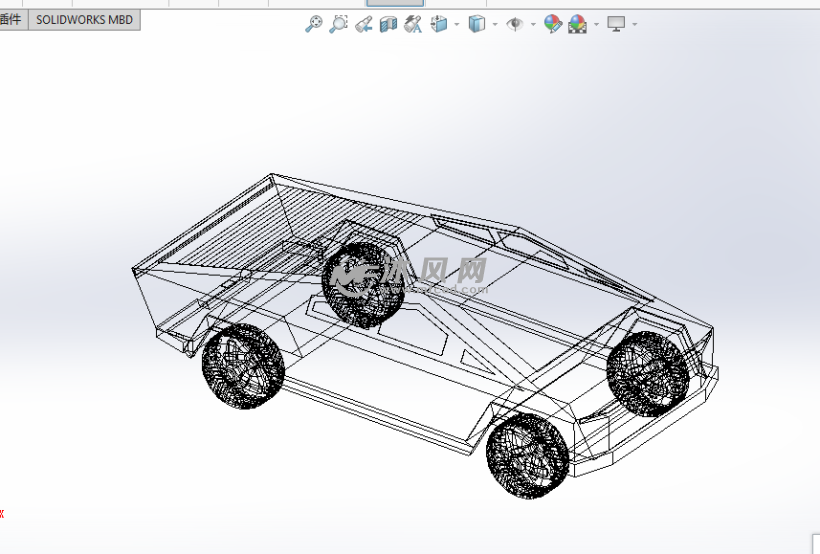Image resolution: width=820 pixels, height=554 pixels.
Task: Click the View Settings monitor icon
Action: (x=616, y=24)
